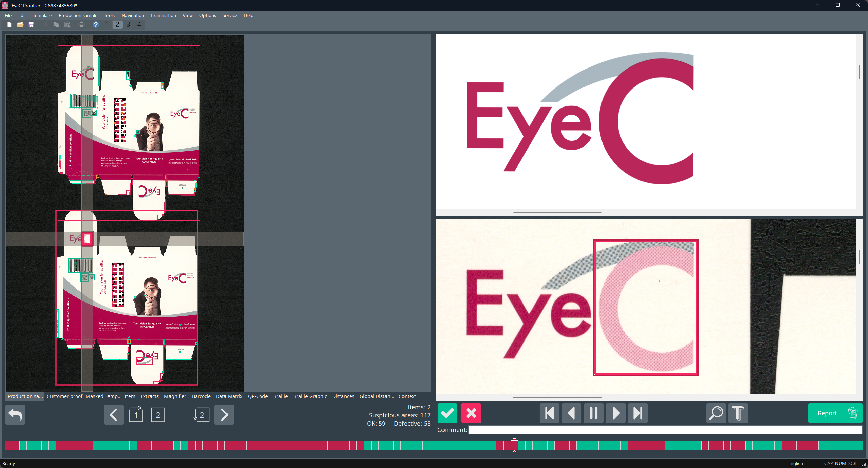Open help via the blue question mark

tap(96, 25)
